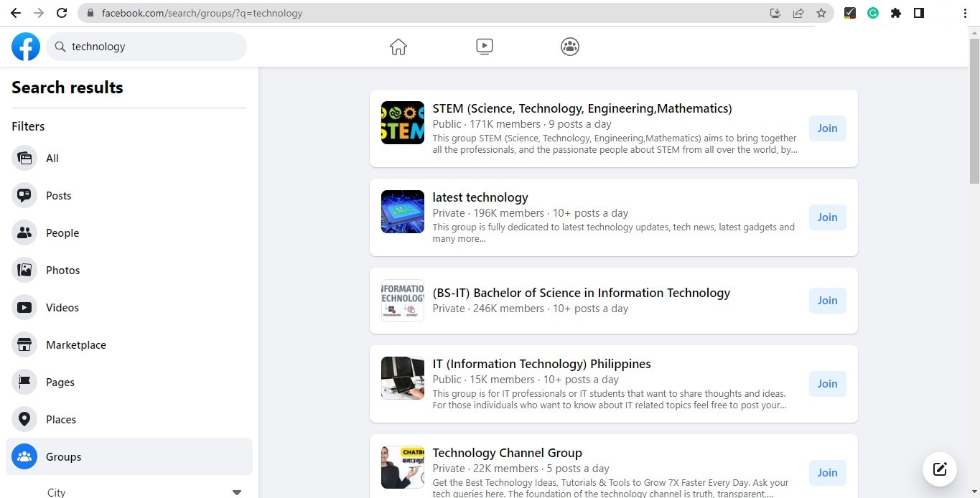Screen dimensions: 980x498
Task: Join Technology Channel Group
Action: coord(828,473)
